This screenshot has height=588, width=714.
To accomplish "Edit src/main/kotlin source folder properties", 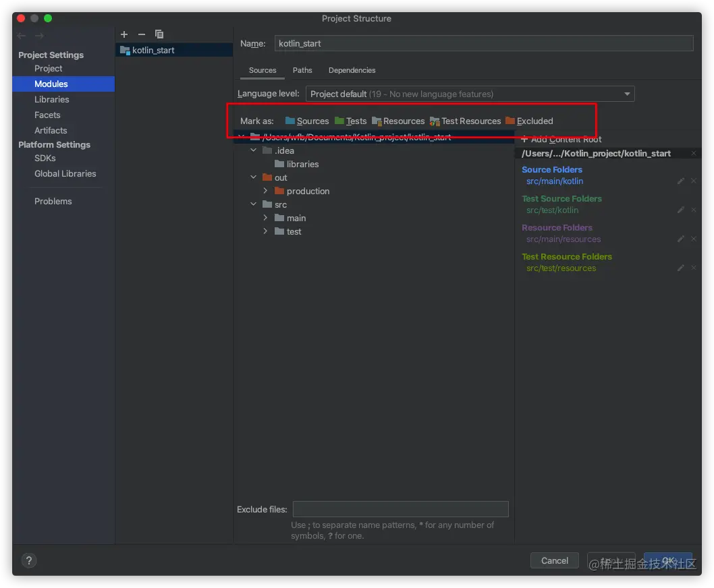I will click(681, 181).
